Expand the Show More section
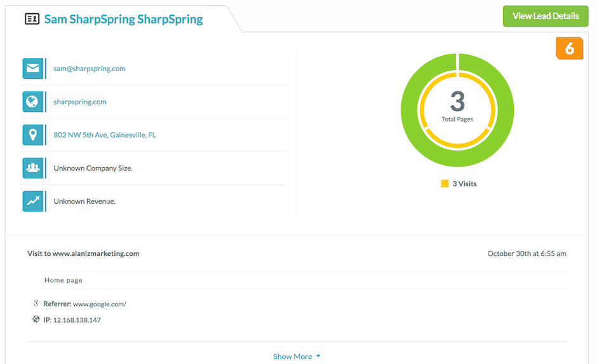This screenshot has width=597, height=364. pos(292,356)
